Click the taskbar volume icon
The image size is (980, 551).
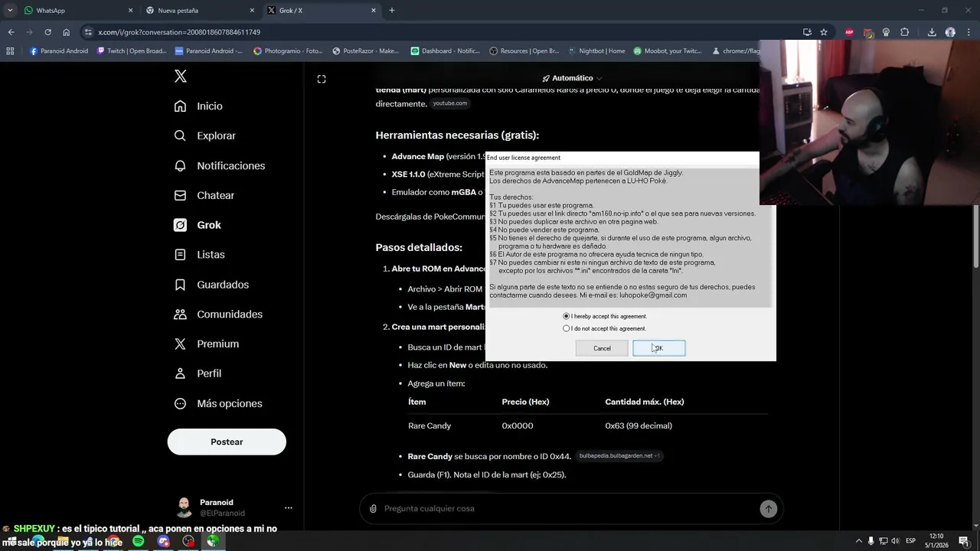895,541
